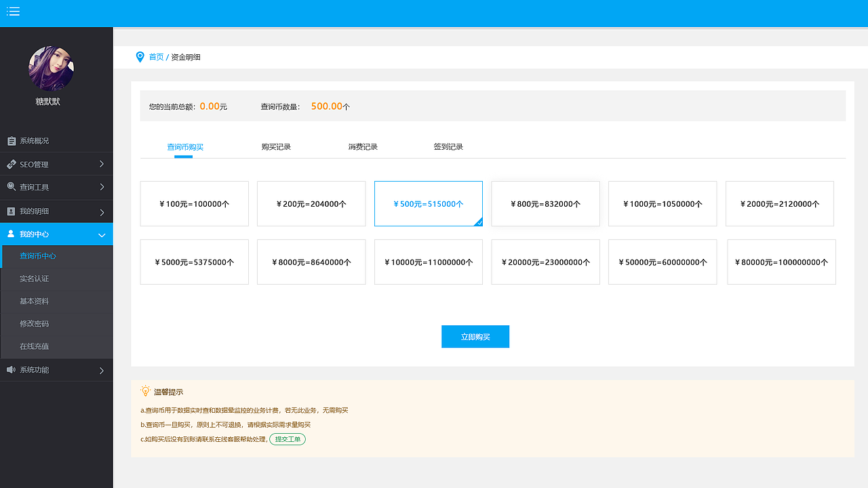The height and width of the screenshot is (488, 868).
Task: Choose the ¥50000元=60000000个 package
Action: coord(663,262)
